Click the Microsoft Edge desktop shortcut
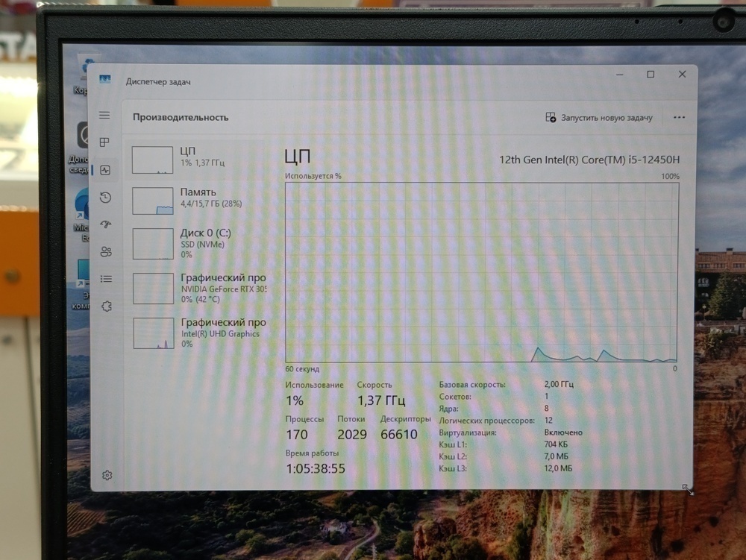The image size is (746, 560). point(82,213)
